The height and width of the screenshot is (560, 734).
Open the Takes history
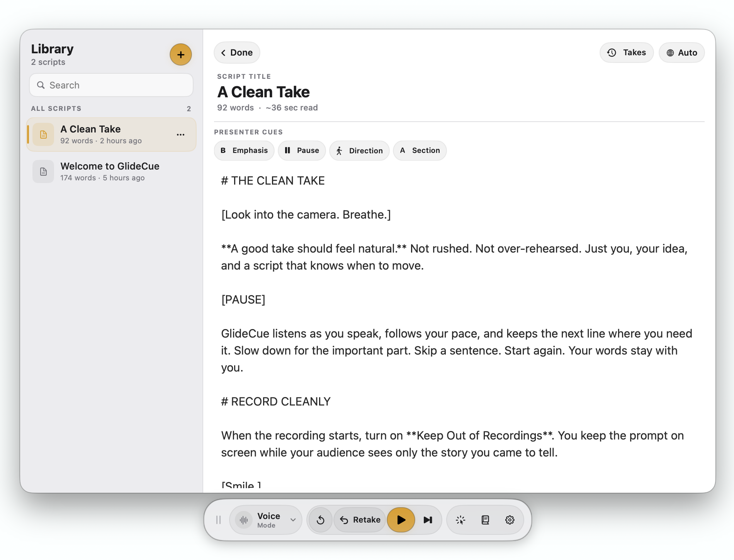[x=627, y=53]
